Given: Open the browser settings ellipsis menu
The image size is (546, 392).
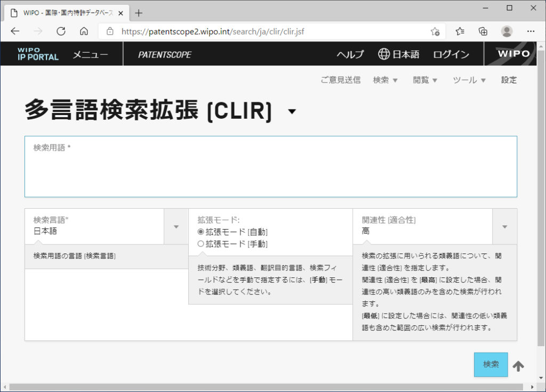Looking at the screenshot, I should 531,31.
